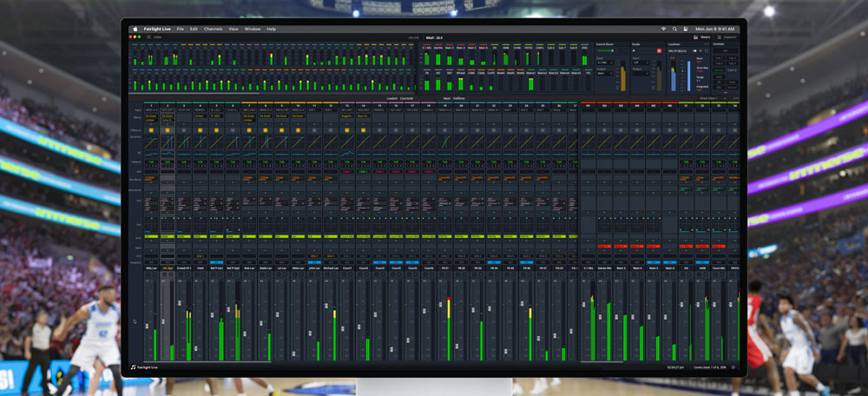Image resolution: width=868 pixels, height=396 pixels.
Task: Click De-Esser effect on channel 1
Action: coord(150,115)
